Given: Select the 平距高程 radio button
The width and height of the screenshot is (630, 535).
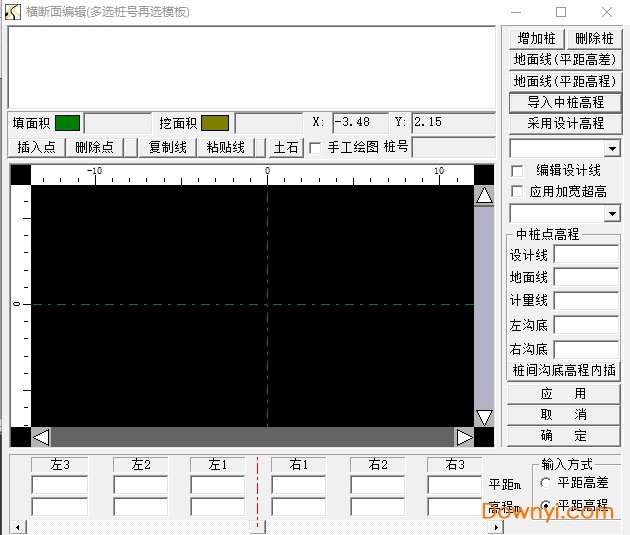Looking at the screenshot, I should click(545, 504).
